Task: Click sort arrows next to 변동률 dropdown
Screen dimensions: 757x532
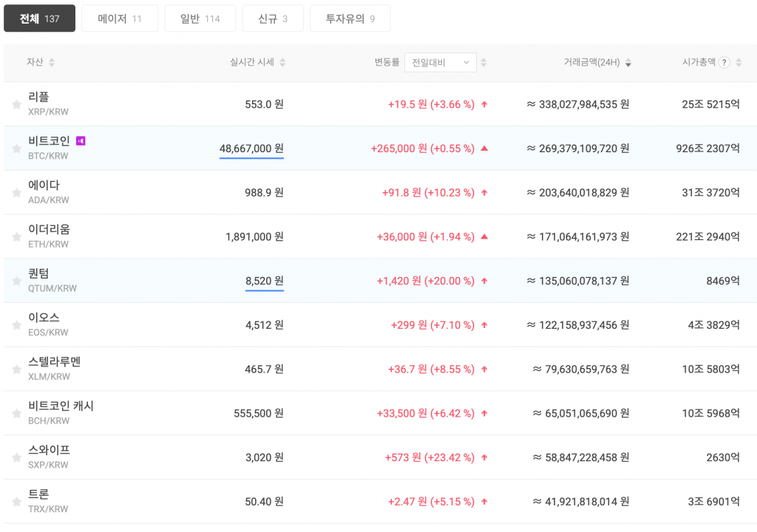Action: coord(484,63)
